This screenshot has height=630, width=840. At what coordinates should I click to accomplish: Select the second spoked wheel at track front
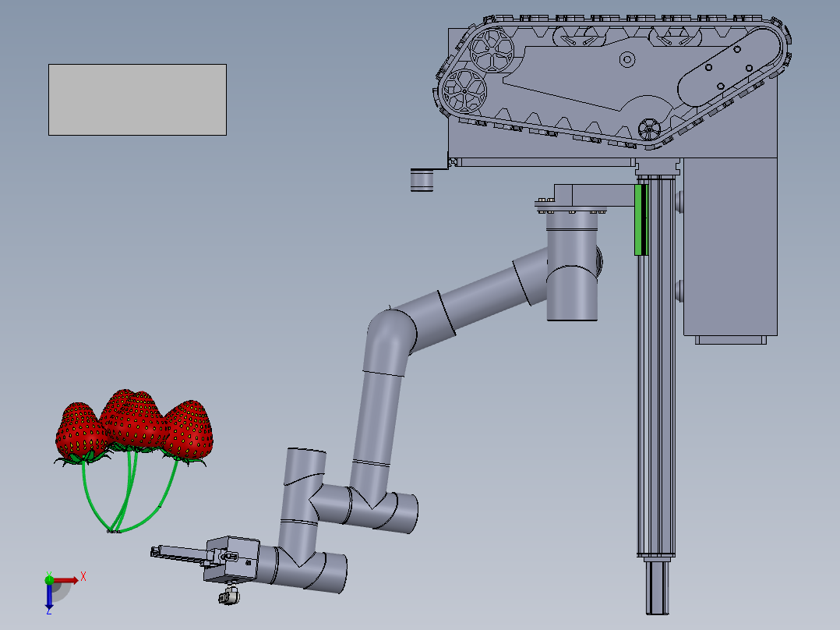tap(464, 91)
